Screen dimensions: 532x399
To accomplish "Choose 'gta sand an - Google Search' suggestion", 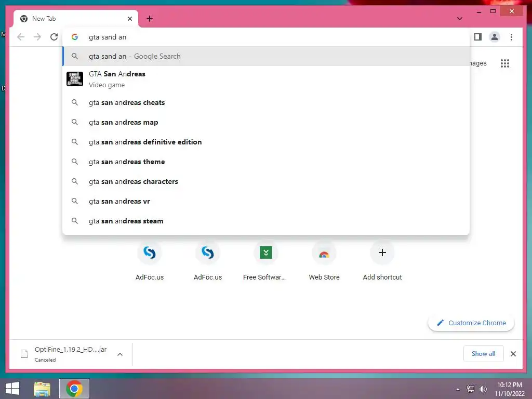I will 266,56.
